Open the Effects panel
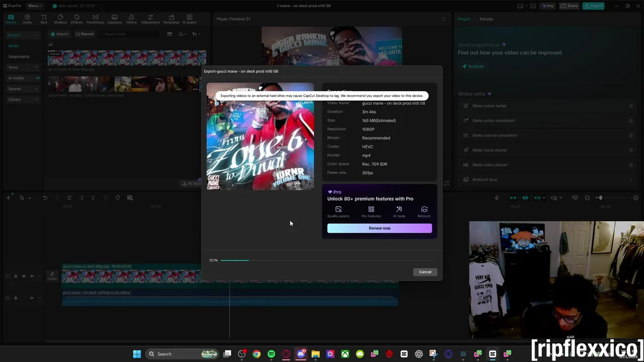The image size is (644, 362). coord(77,19)
